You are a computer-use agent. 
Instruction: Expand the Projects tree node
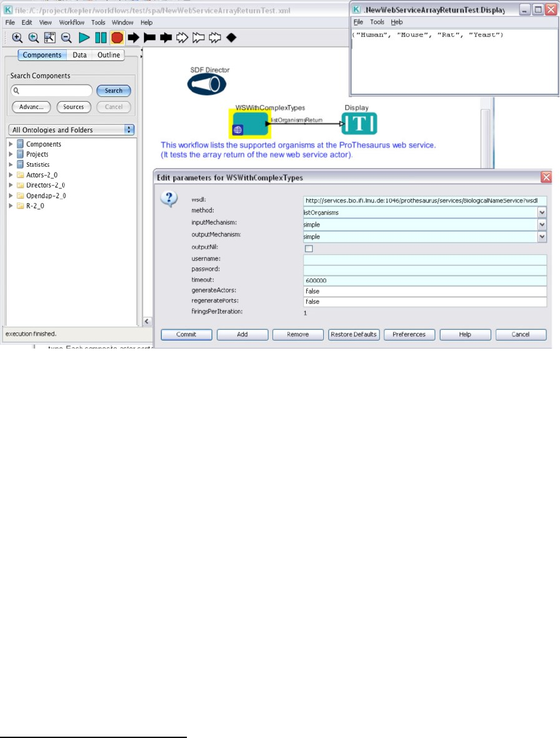click(11, 154)
